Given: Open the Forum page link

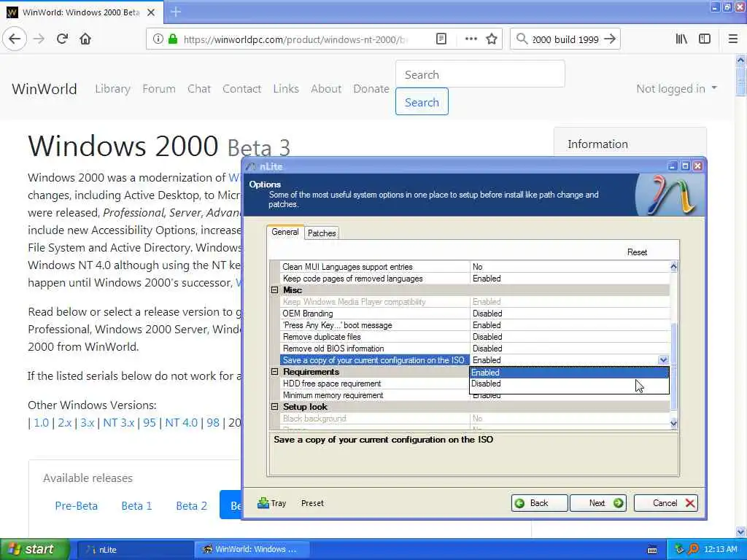Looking at the screenshot, I should [x=158, y=89].
